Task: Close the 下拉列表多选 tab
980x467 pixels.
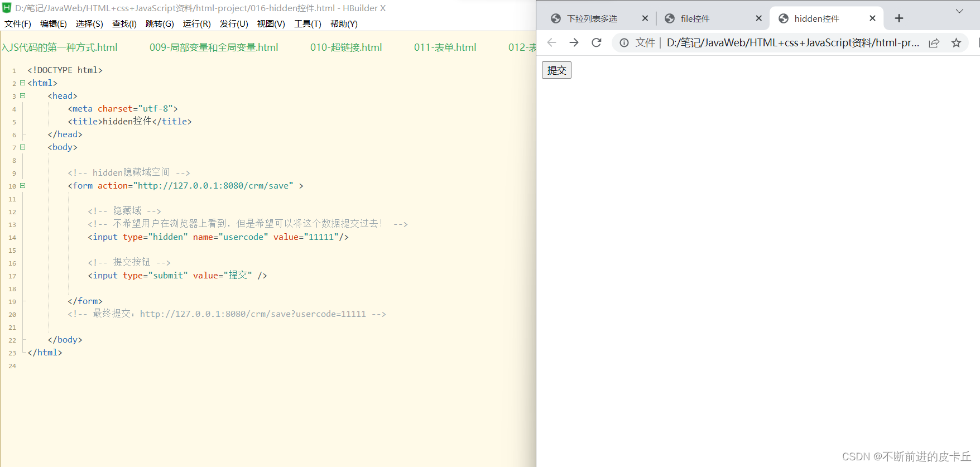Action: point(645,18)
